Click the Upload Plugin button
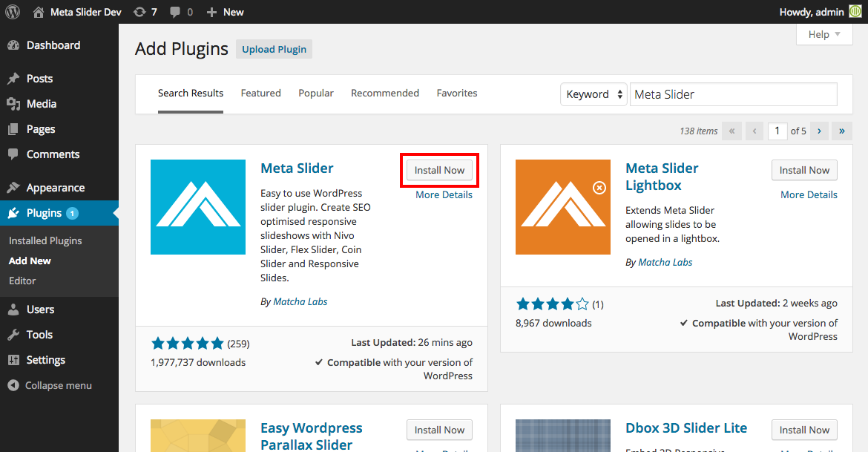Image resolution: width=868 pixels, height=452 pixels. tap(274, 50)
